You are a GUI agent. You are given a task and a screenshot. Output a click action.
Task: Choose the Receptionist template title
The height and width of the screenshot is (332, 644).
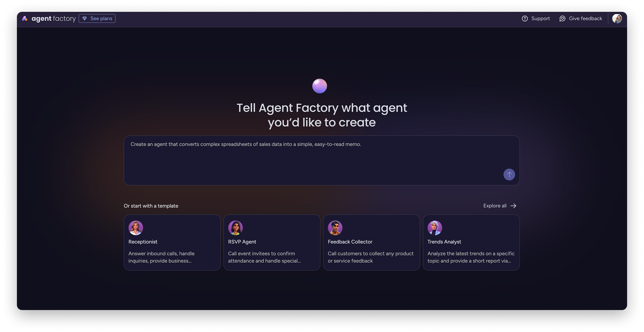click(x=143, y=242)
